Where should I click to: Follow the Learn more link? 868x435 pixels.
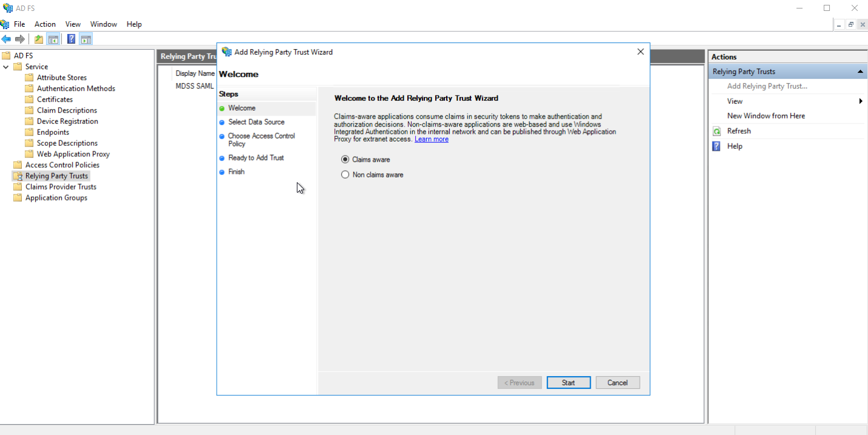[432, 139]
